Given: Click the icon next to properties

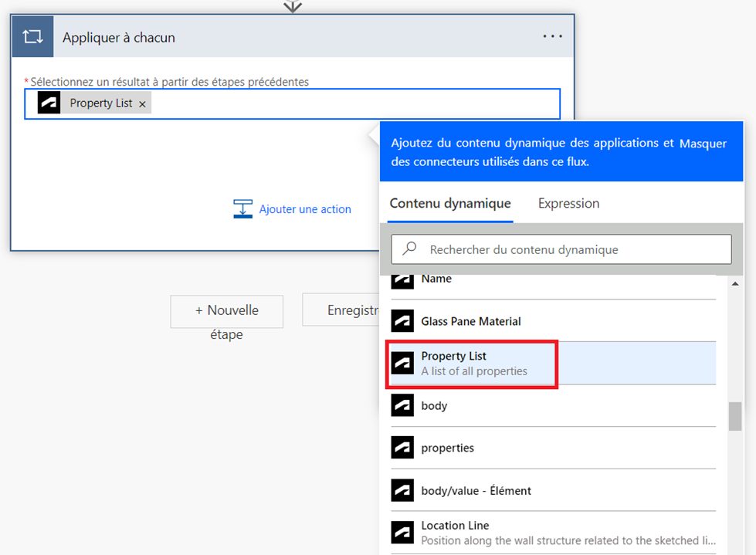Looking at the screenshot, I should click(402, 448).
